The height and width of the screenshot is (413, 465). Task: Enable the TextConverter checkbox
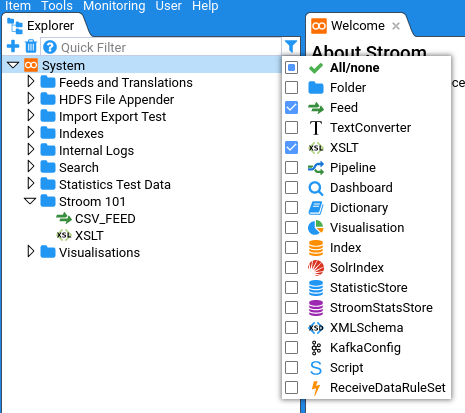click(292, 128)
